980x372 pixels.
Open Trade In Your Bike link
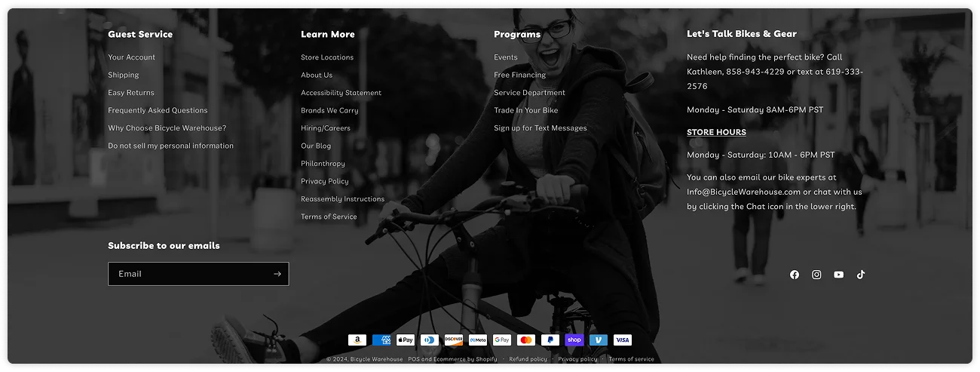(525, 111)
